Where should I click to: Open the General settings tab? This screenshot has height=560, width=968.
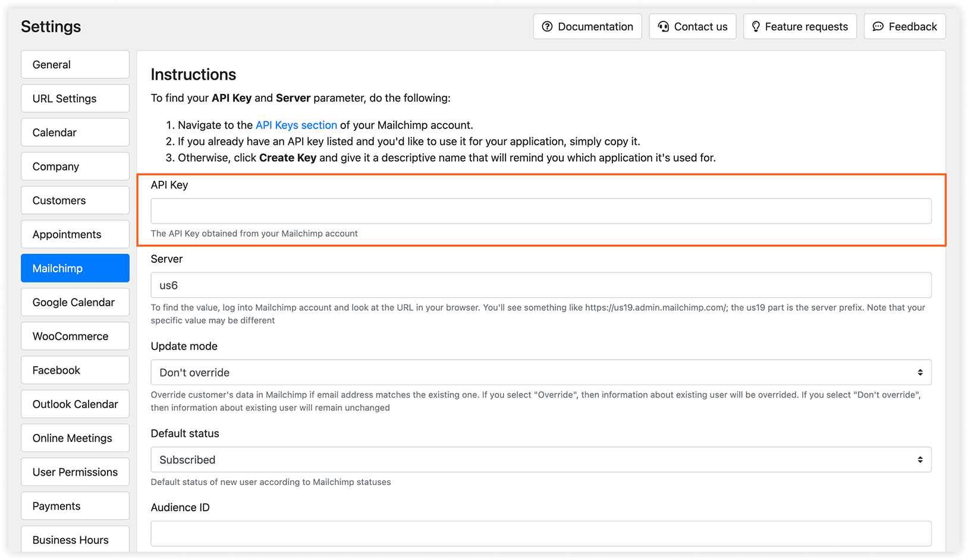pyautogui.click(x=75, y=65)
